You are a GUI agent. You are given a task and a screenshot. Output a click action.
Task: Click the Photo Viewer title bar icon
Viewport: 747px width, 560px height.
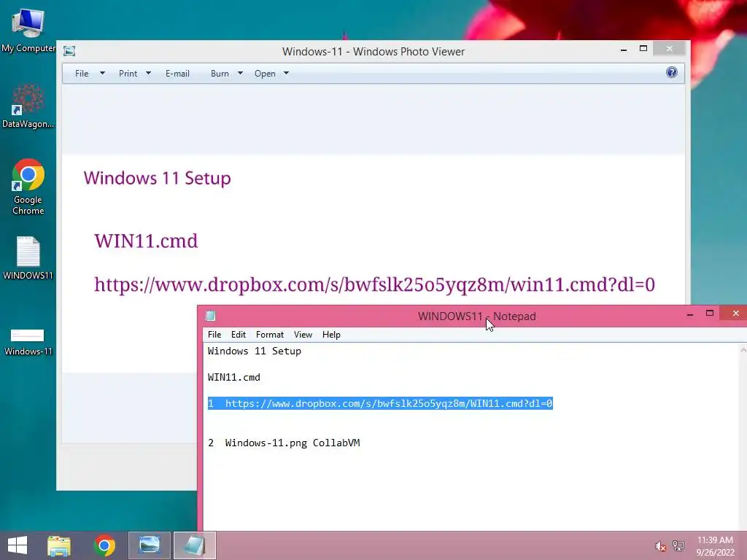point(69,51)
